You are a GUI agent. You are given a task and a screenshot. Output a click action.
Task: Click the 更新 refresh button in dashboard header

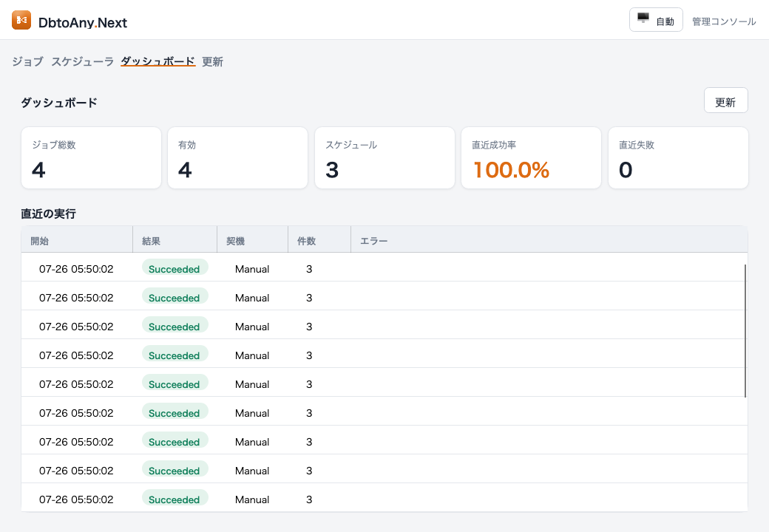(726, 100)
